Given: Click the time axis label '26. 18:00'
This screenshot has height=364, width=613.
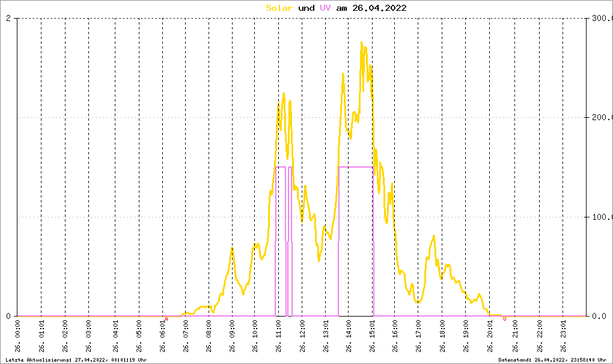Looking at the screenshot, I should [442, 336].
